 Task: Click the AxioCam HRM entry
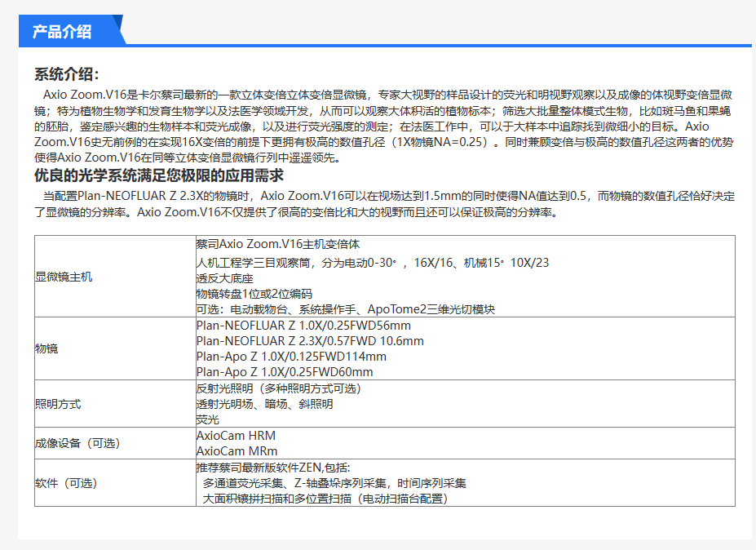pos(236,436)
